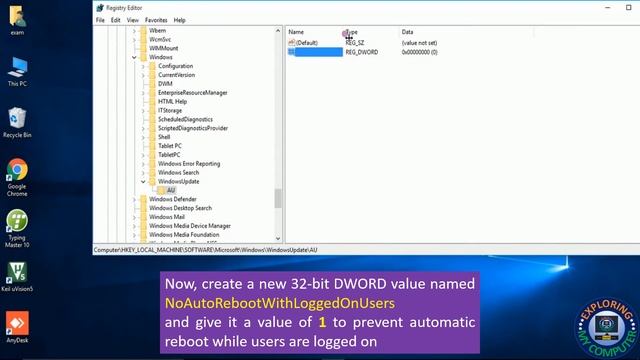Expand the Wbem key

coord(134,31)
